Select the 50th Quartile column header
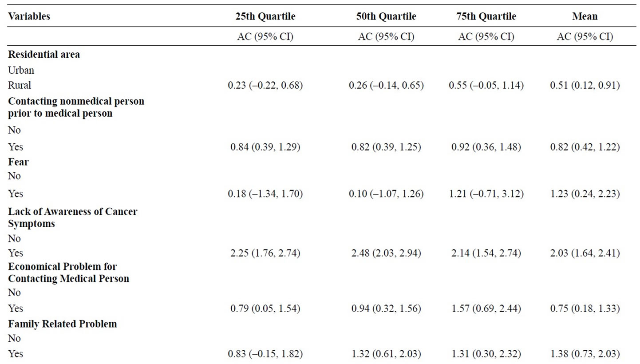This screenshot has width=640, height=364. [x=386, y=17]
